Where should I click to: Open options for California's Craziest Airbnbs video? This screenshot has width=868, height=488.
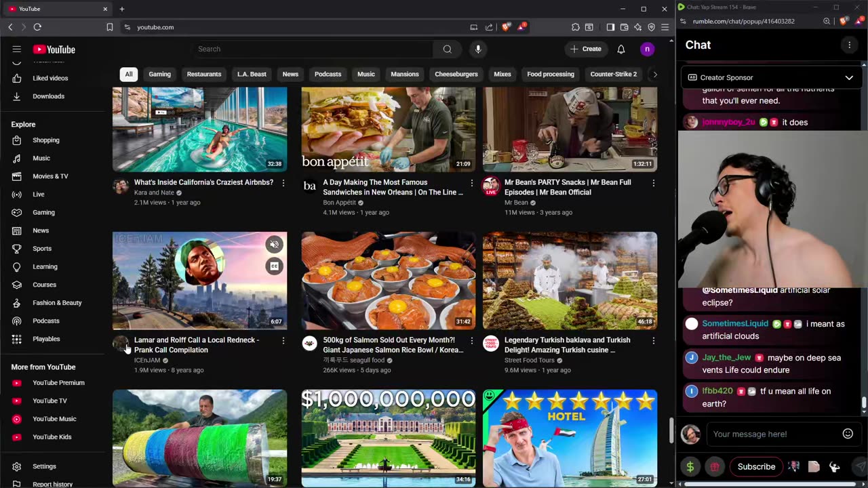283,183
